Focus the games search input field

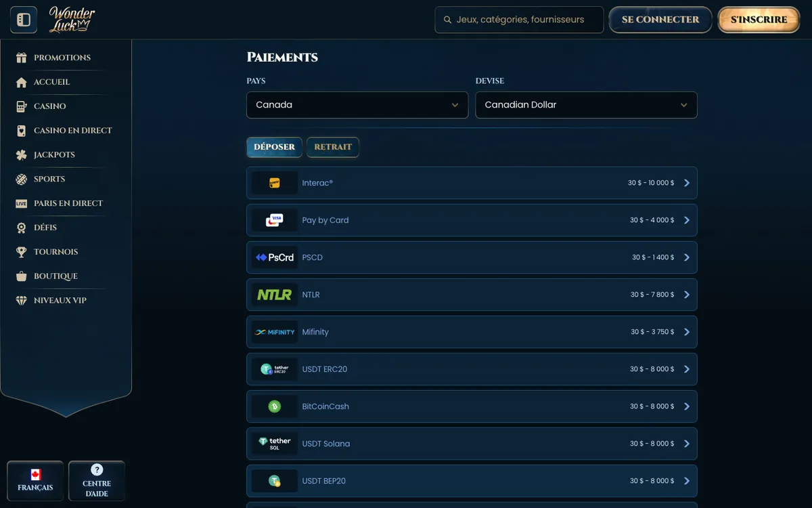[x=519, y=20]
